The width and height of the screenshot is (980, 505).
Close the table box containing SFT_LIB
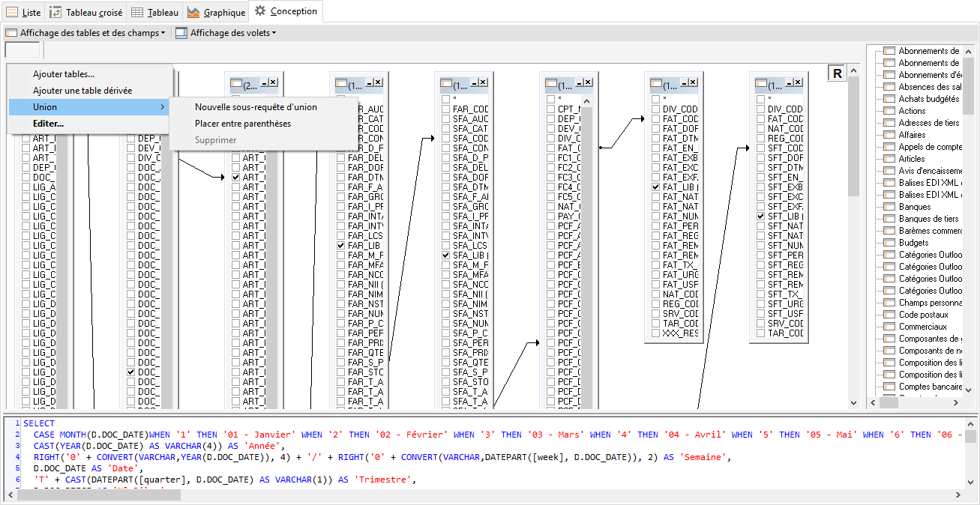click(x=798, y=82)
